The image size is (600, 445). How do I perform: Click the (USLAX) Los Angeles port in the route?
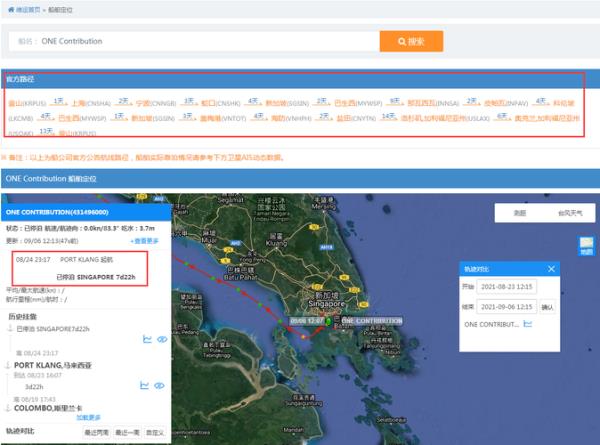tap(445, 118)
